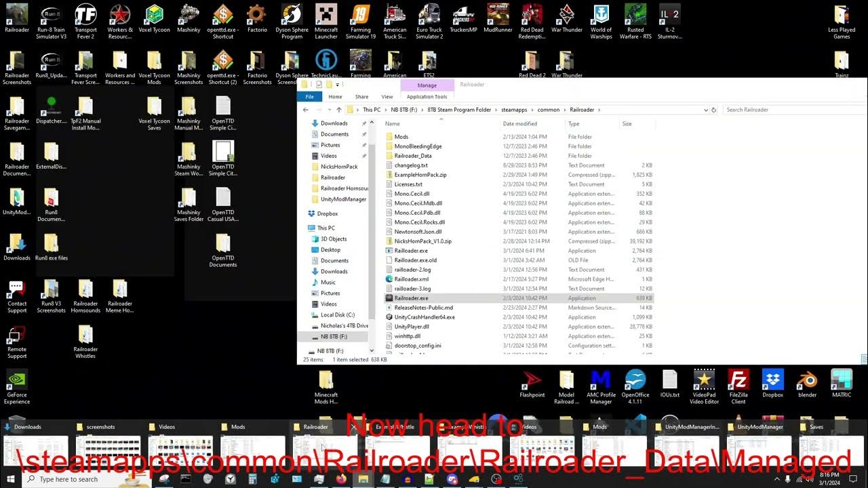This screenshot has width=868, height=488.
Task: Open the File menu in Explorer
Action: pos(309,97)
